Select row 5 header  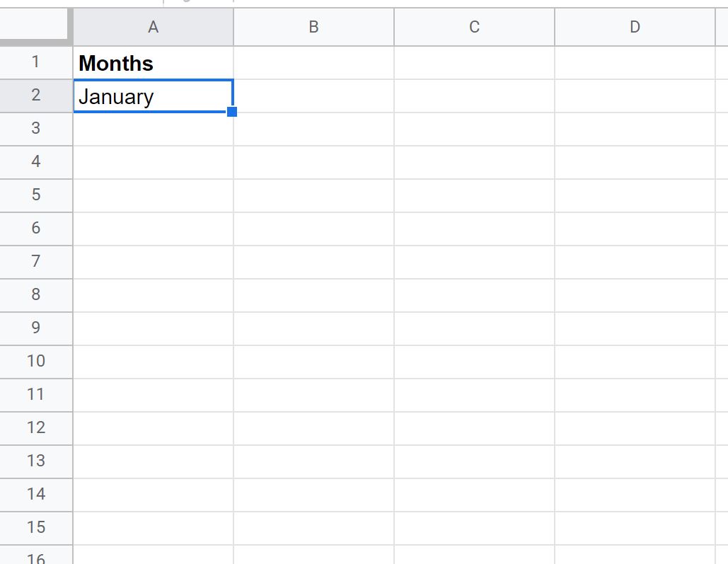[x=36, y=195]
